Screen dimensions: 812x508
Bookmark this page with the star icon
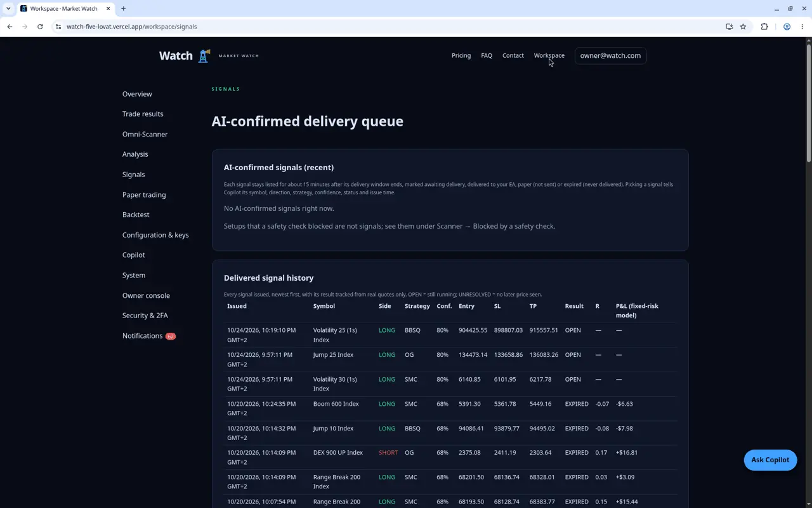743,27
